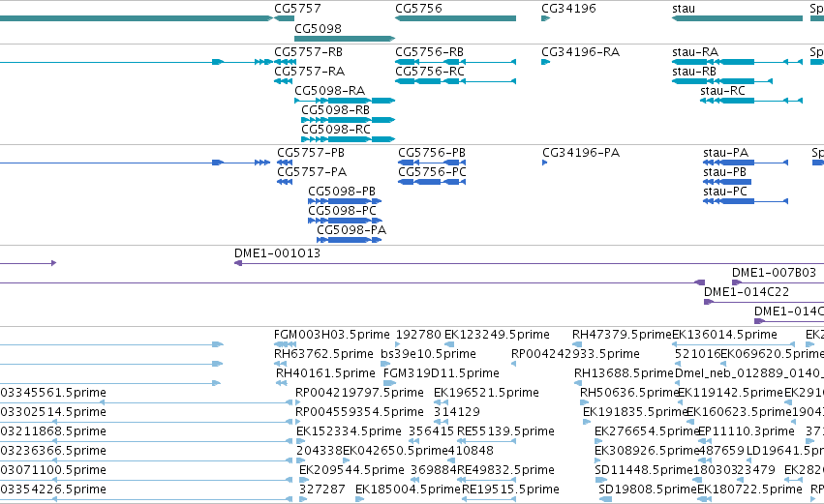The image size is (824, 504).
Task: Open EST EK276654.5prime
Action: click(647, 432)
